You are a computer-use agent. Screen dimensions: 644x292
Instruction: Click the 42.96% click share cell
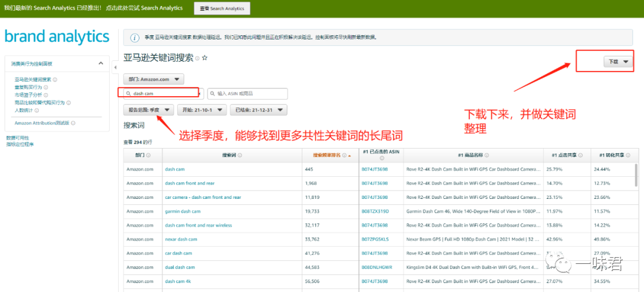(x=567, y=239)
